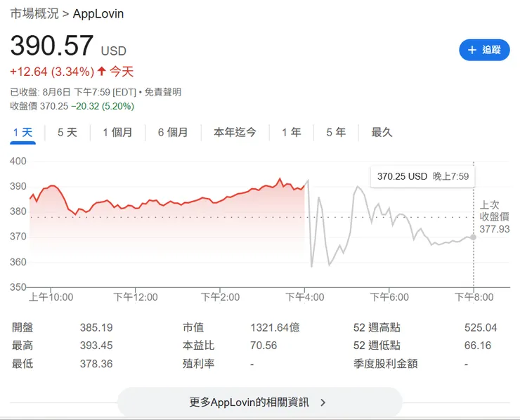Open the 市場概況 breadcrumb link

tap(34, 13)
